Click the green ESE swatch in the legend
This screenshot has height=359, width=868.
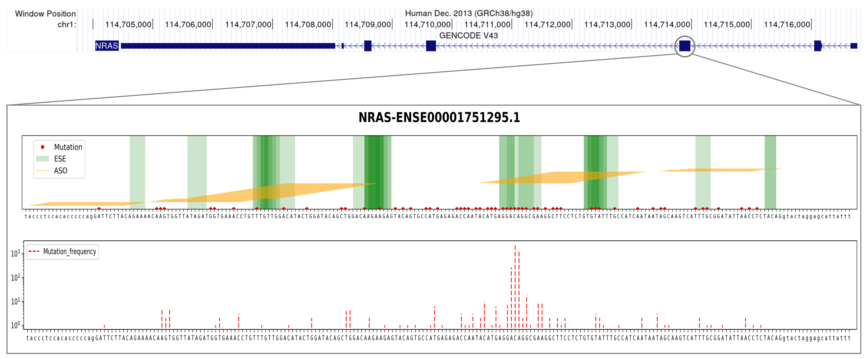pyautogui.click(x=43, y=159)
